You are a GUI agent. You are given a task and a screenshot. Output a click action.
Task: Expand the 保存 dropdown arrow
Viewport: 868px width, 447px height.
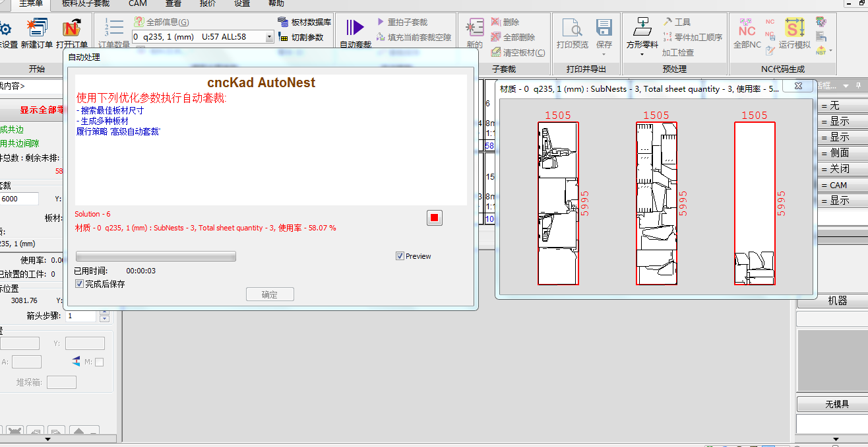click(604, 54)
